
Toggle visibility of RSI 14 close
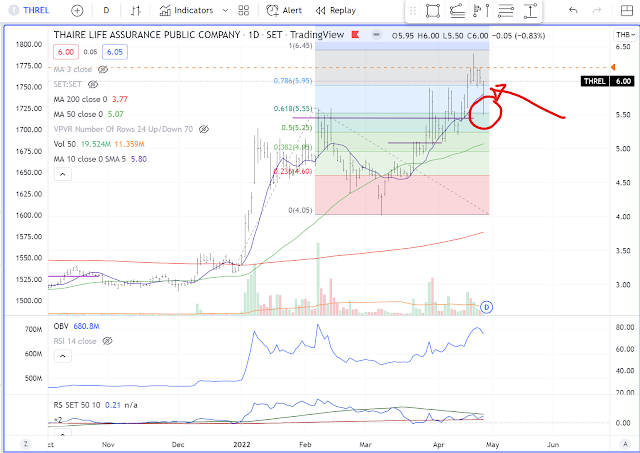point(107,341)
